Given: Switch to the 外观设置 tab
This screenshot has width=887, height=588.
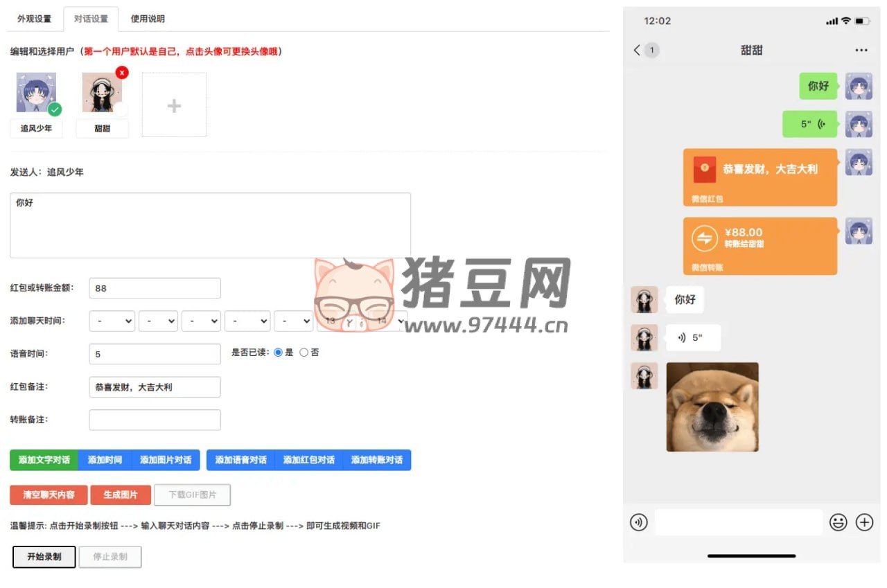Looking at the screenshot, I should click(35, 19).
